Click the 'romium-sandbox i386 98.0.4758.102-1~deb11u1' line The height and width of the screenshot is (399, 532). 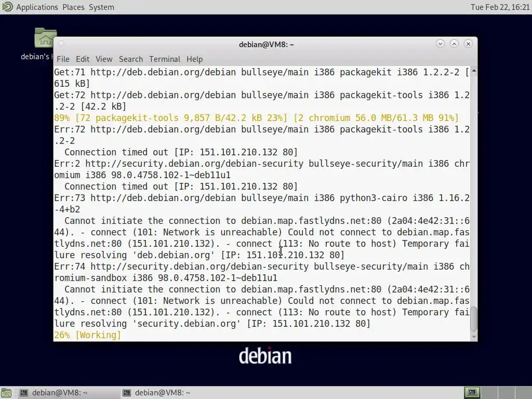tap(166, 278)
